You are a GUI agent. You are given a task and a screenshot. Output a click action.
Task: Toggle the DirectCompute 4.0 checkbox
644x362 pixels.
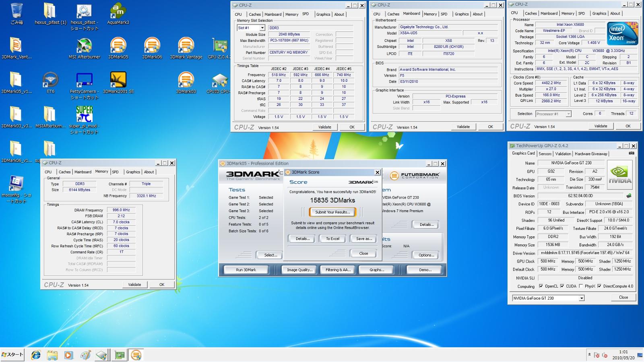(x=599, y=286)
